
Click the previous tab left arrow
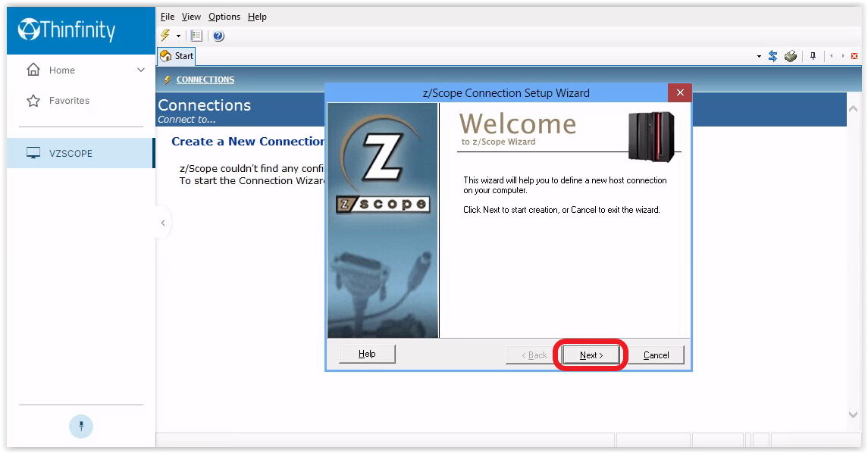(832, 56)
